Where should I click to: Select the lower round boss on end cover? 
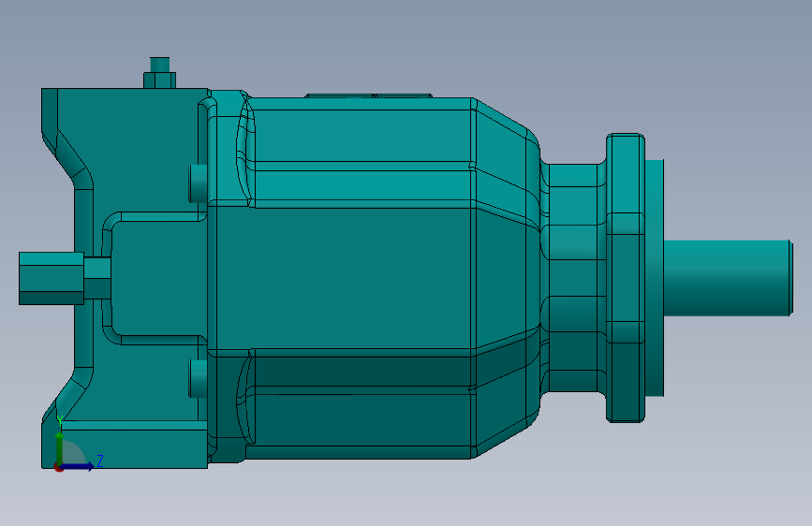[197, 378]
